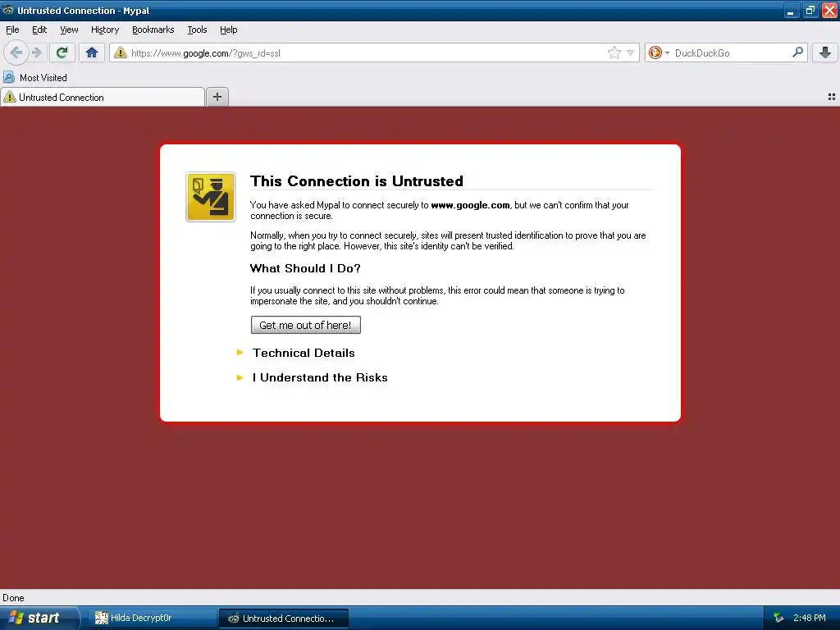
Task: Select the Untrusted Connection tab
Action: point(103,97)
